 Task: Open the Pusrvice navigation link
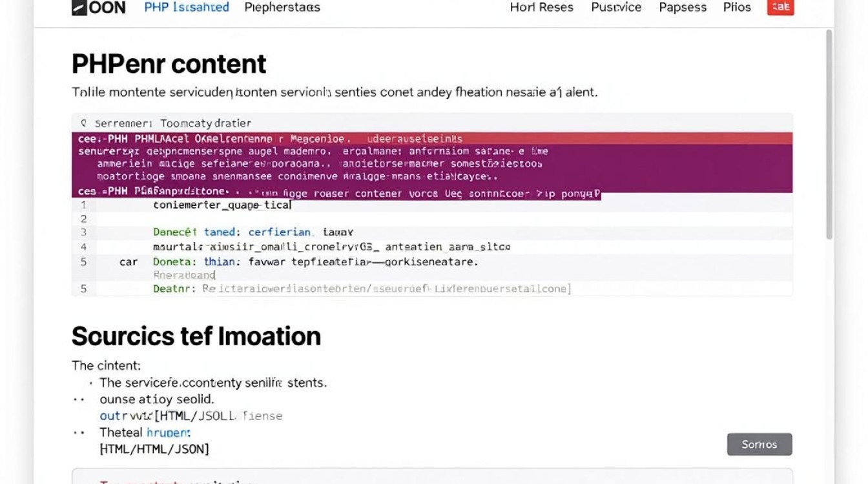point(616,8)
